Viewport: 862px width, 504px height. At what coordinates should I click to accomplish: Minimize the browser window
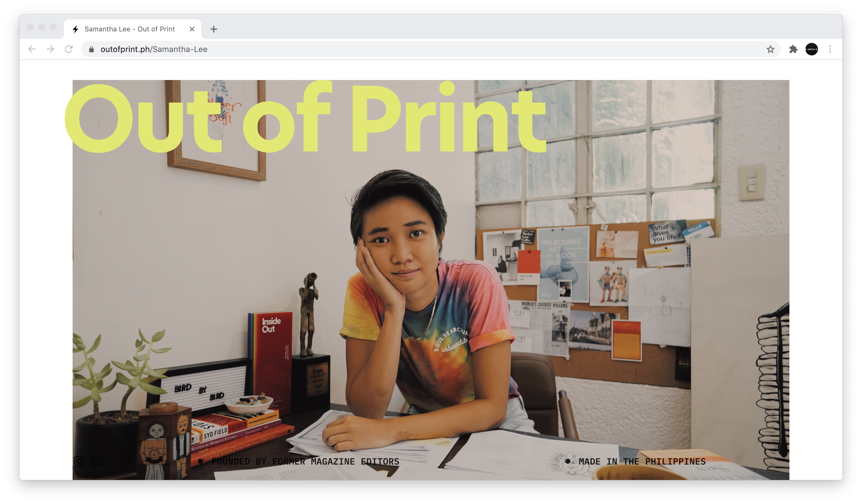[x=42, y=27]
